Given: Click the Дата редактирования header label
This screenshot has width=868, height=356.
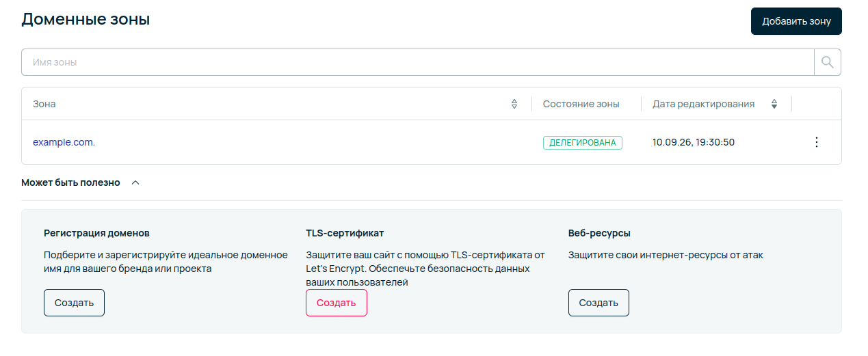Looking at the screenshot, I should tap(703, 104).
